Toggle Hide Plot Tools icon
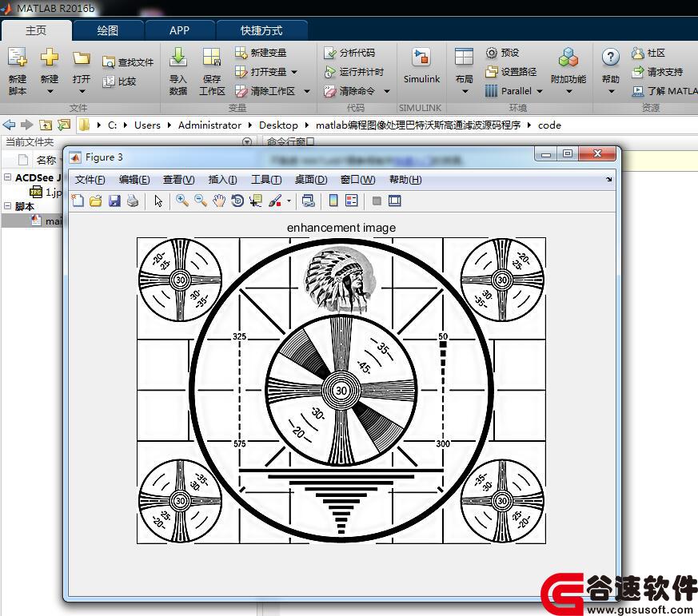 (x=377, y=201)
